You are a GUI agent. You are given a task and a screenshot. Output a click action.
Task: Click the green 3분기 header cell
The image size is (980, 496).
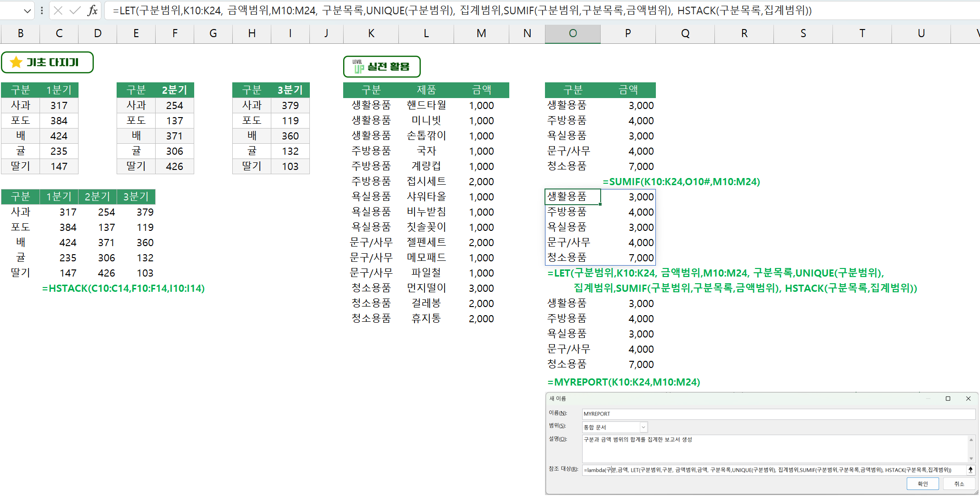pyautogui.click(x=290, y=90)
